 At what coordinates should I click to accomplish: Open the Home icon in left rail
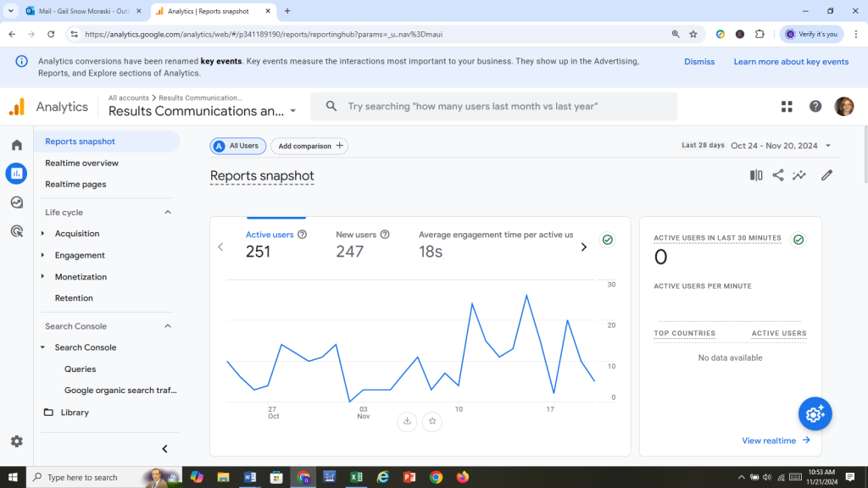[17, 145]
